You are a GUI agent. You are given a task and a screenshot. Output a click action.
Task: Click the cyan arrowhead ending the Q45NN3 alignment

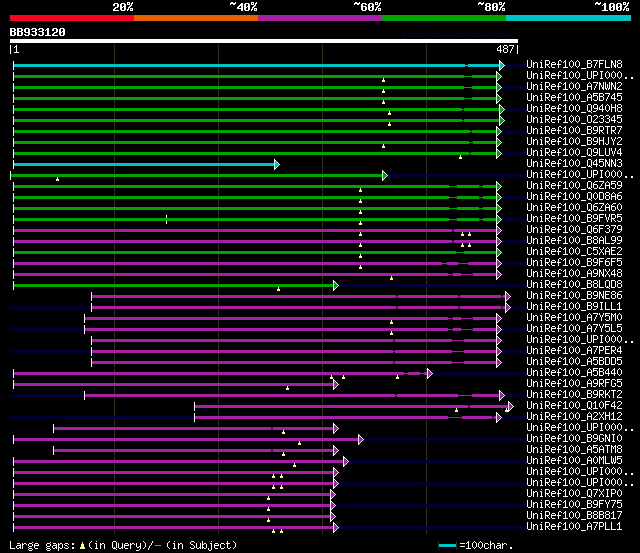pyautogui.click(x=277, y=164)
